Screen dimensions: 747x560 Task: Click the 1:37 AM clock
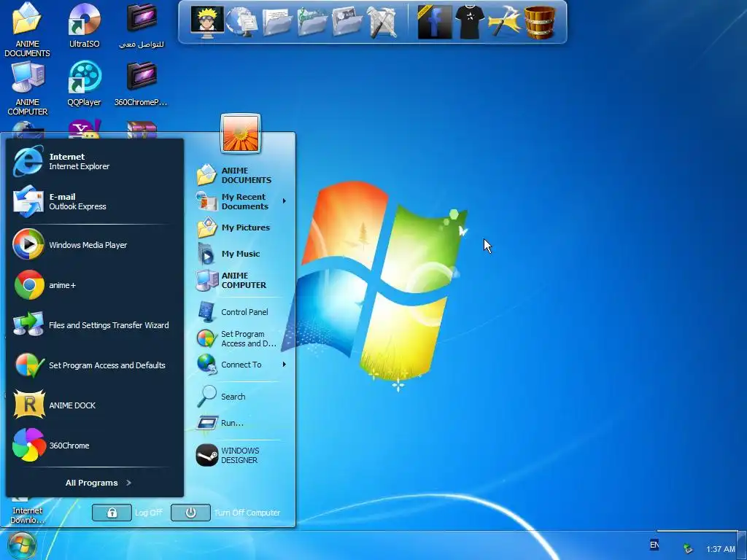coord(720,549)
